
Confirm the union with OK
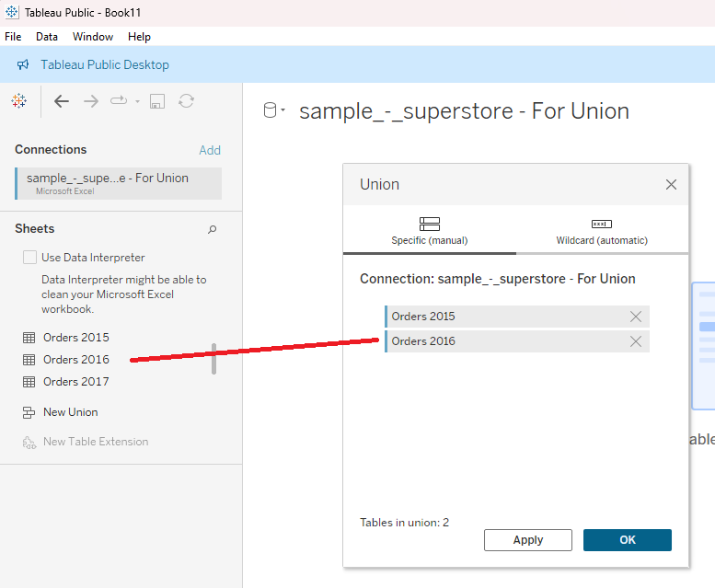[x=627, y=540]
